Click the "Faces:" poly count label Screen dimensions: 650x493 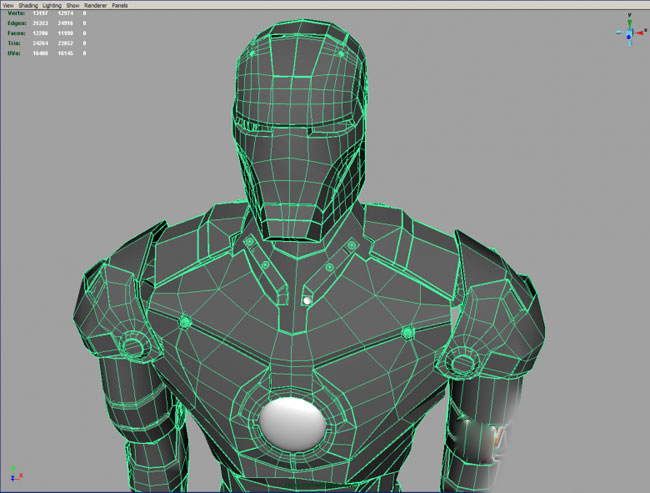tap(17, 33)
